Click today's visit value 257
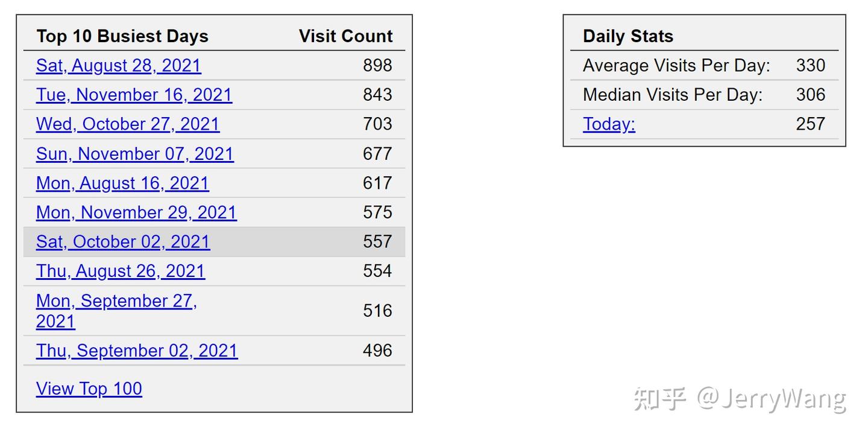The image size is (868, 438). [x=810, y=124]
